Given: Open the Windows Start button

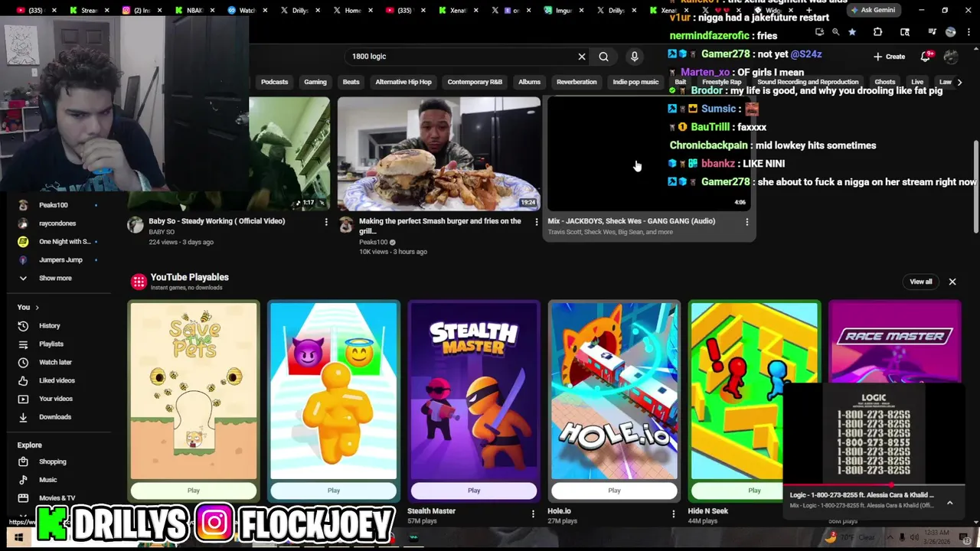Looking at the screenshot, I should pos(18,538).
